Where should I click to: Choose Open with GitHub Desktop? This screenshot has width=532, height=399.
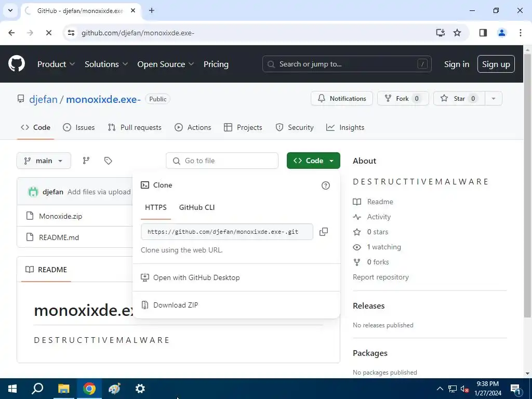pos(236,277)
